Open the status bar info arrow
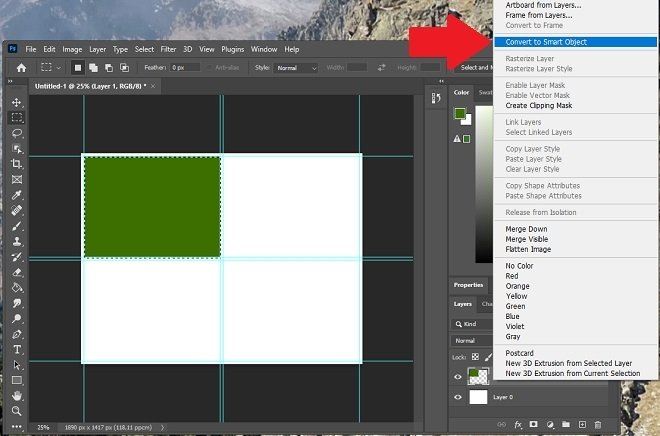The height and width of the screenshot is (436, 660). tap(162, 428)
